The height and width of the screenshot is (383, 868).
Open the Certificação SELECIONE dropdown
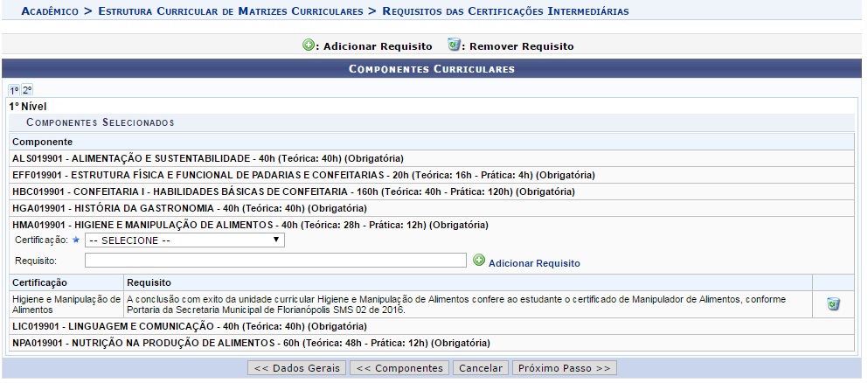tap(184, 240)
